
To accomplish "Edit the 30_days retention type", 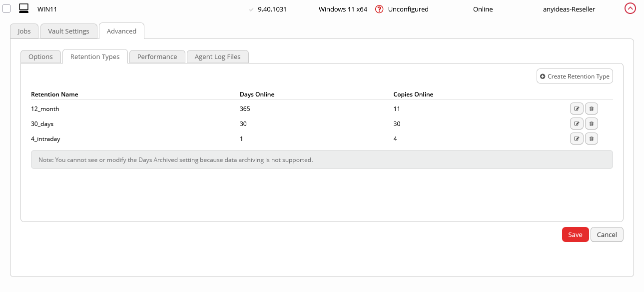I will point(577,124).
